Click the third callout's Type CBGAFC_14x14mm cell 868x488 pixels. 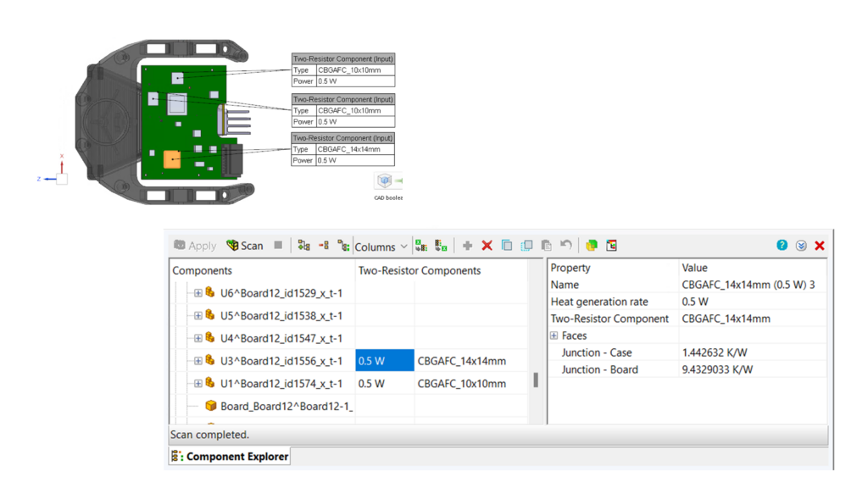pos(355,149)
